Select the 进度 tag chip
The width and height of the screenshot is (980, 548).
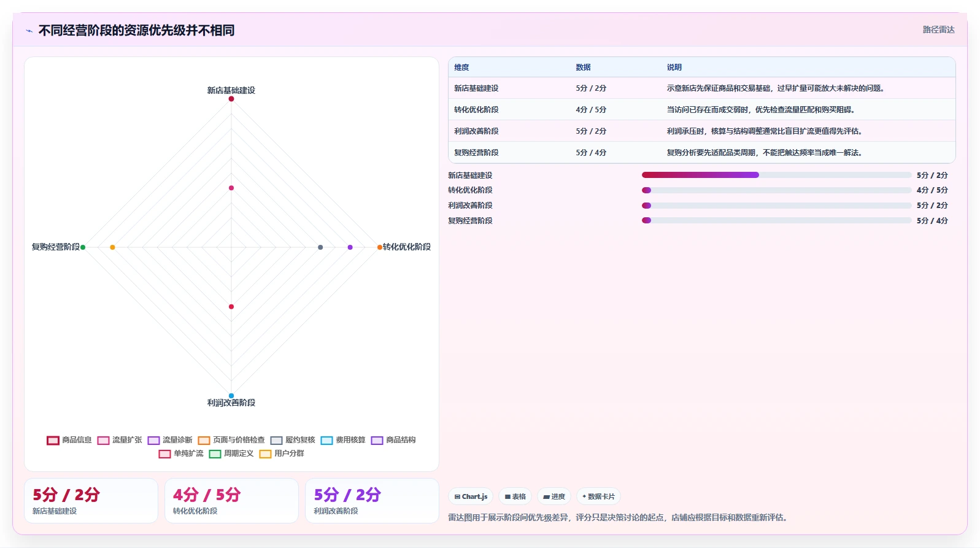554,496
